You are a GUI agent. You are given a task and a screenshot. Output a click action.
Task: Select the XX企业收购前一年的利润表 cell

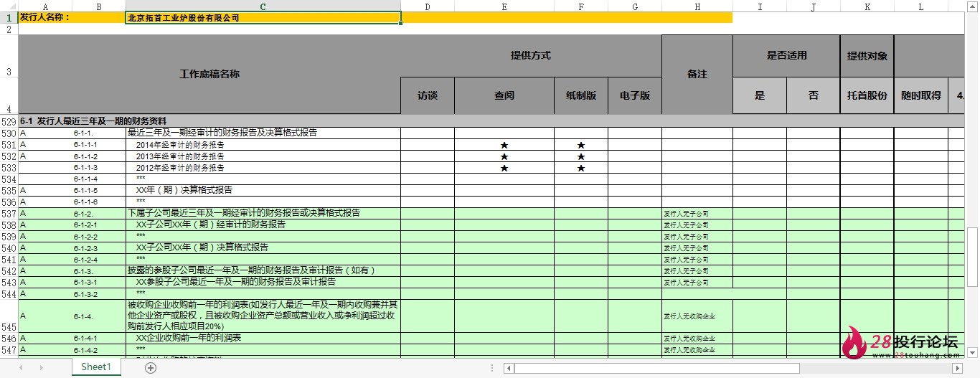tap(263, 338)
